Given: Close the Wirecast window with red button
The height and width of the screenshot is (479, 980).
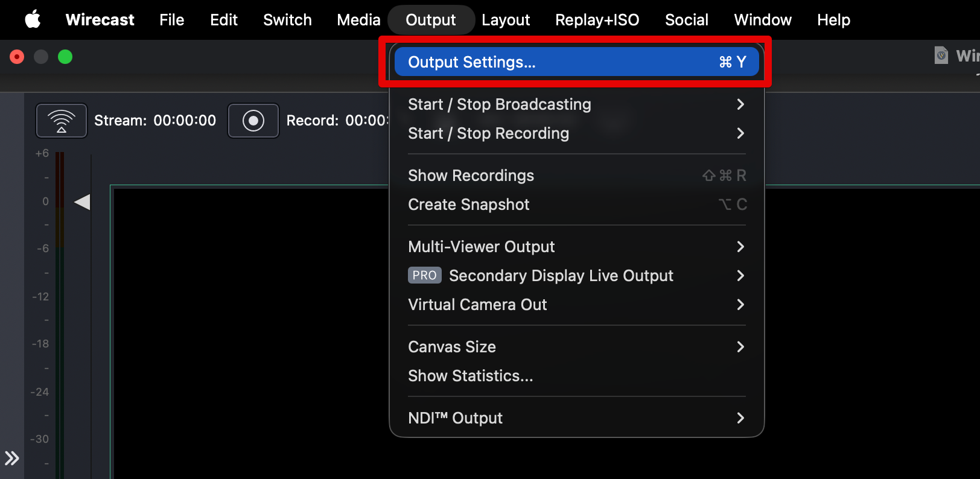Looking at the screenshot, I should point(17,57).
